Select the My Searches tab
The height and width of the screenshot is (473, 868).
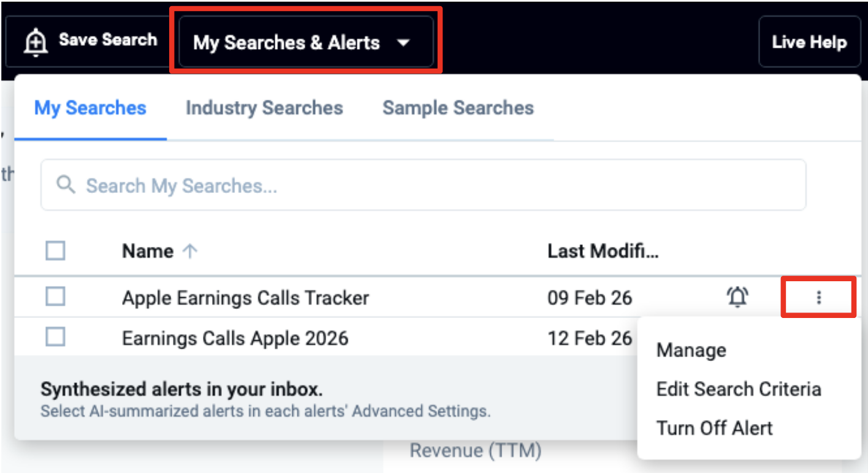pos(90,108)
